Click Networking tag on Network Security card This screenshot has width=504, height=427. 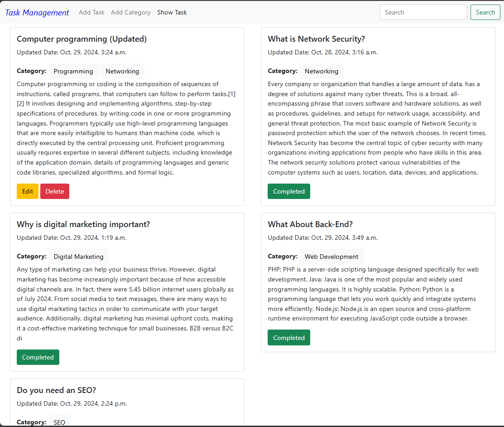[x=322, y=71]
